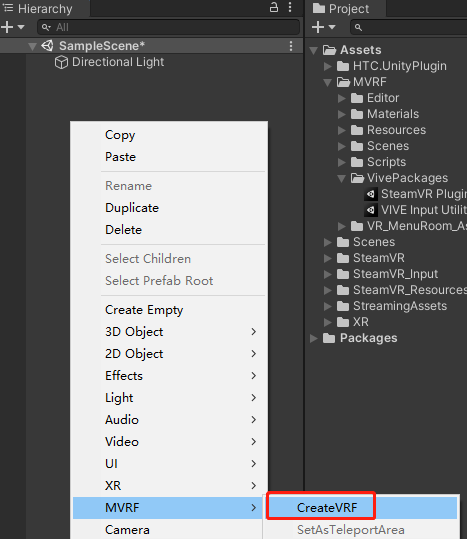
Task: Choose Copy from the context menu
Action: point(169,135)
